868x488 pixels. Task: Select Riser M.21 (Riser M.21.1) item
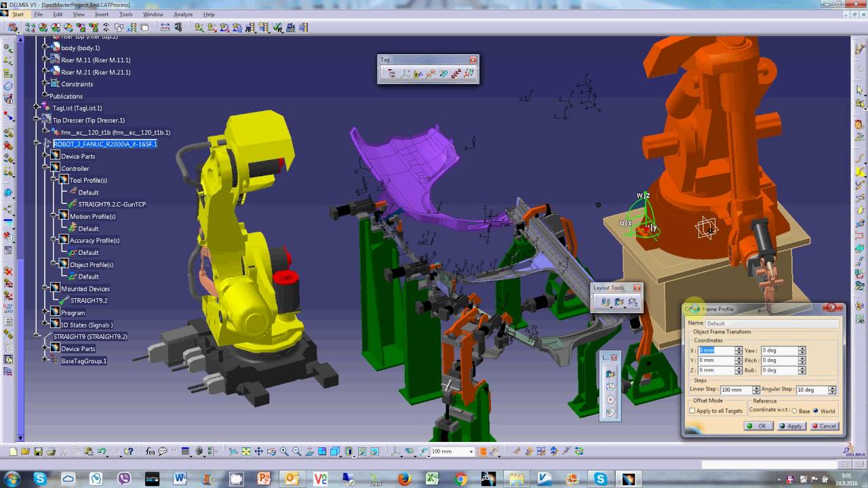click(96, 72)
